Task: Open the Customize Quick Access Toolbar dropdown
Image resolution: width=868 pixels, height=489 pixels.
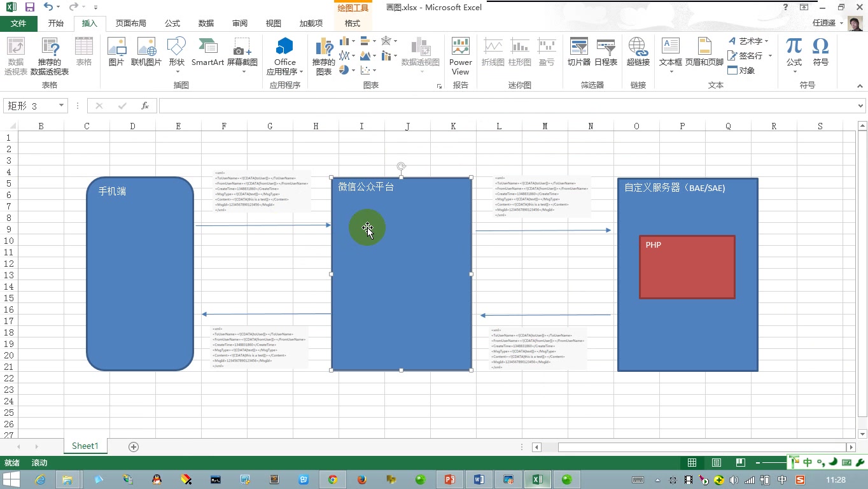Action: point(95,7)
